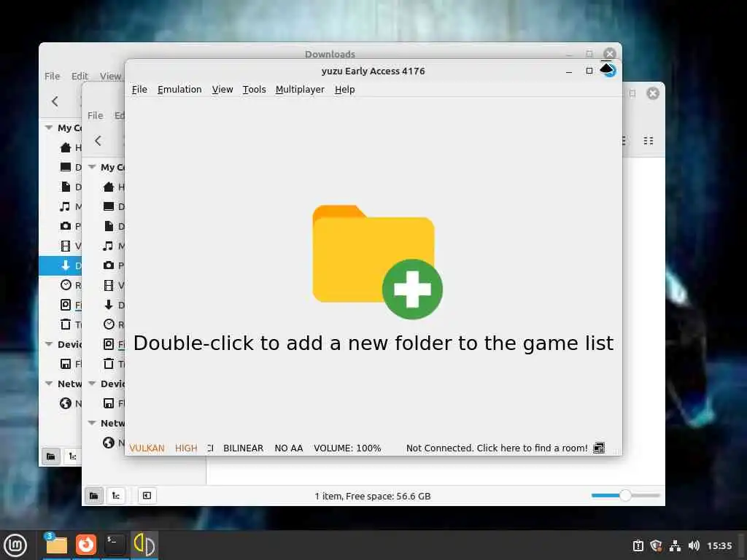Collapse My Computer section in middle file manager
Viewport: 747px width, 560px height.
tap(92, 167)
